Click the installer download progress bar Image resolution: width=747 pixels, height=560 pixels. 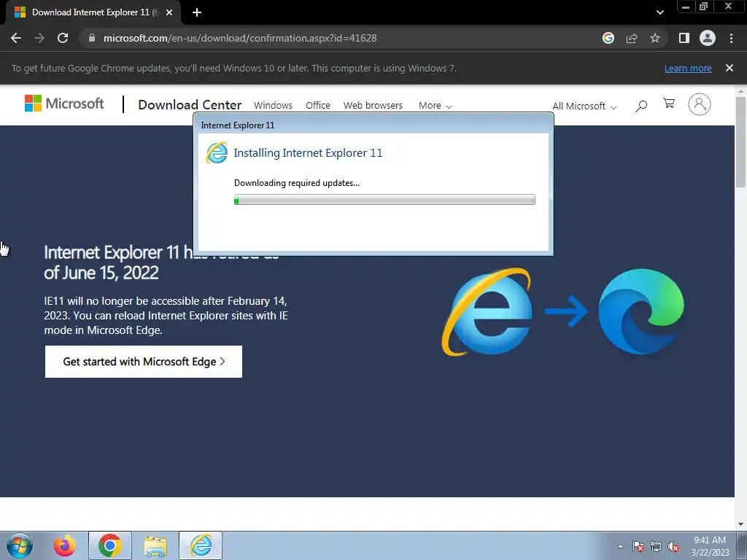click(384, 200)
